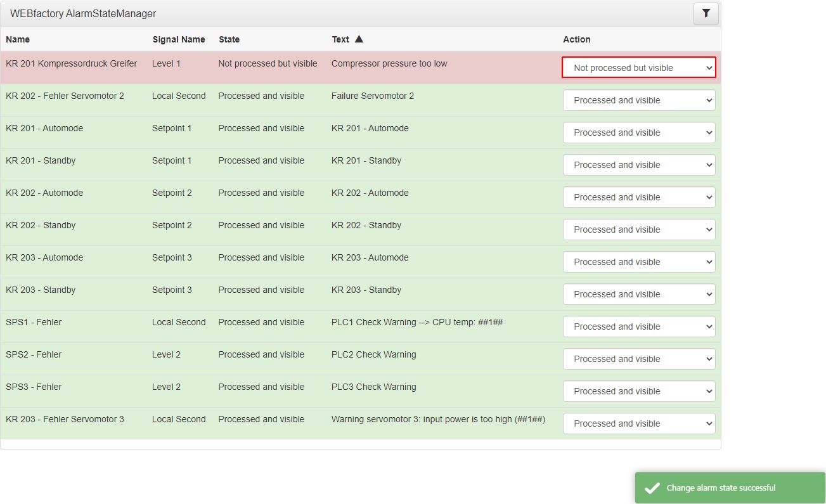The image size is (826, 504).
Task: Click the KR 201 - Standby name cell
Action: coord(41,160)
